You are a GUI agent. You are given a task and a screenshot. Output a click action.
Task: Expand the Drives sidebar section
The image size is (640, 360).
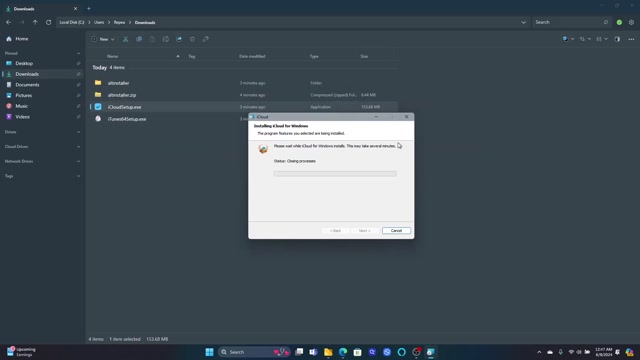tap(78, 132)
